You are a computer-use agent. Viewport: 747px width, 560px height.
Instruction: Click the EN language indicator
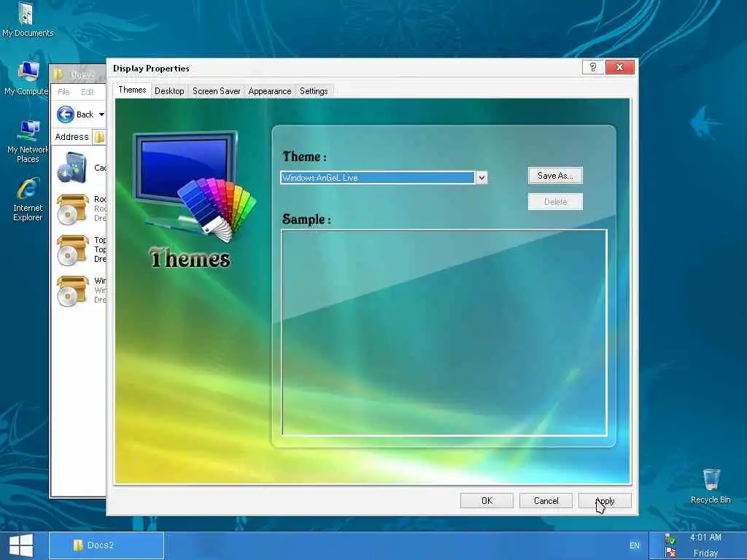(x=635, y=545)
